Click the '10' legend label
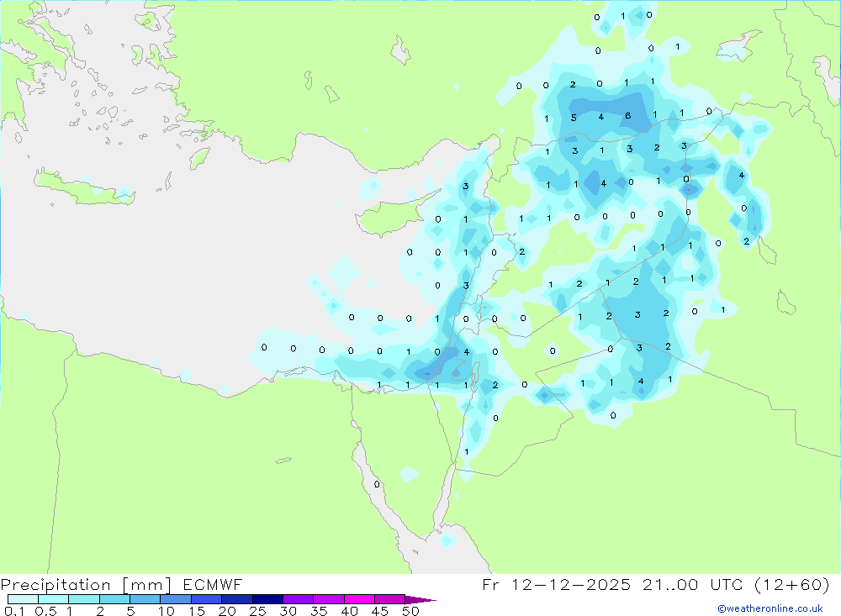This screenshot has width=841, height=616. [x=167, y=611]
